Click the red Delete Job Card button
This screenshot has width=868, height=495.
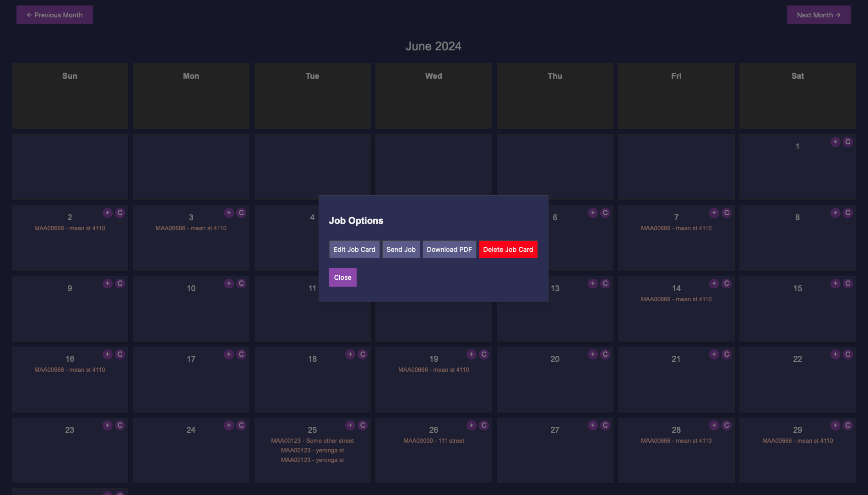coord(508,249)
